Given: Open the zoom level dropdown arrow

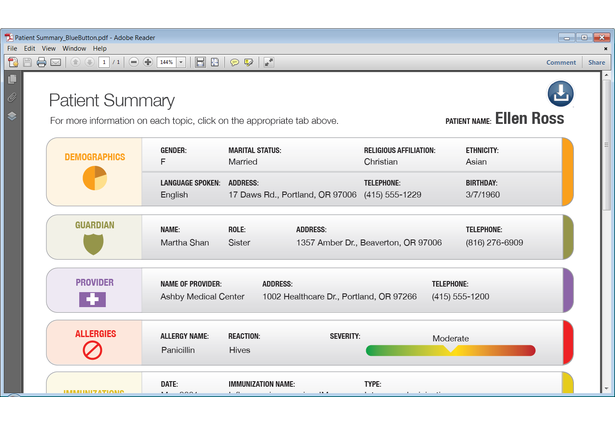Looking at the screenshot, I should point(181,62).
